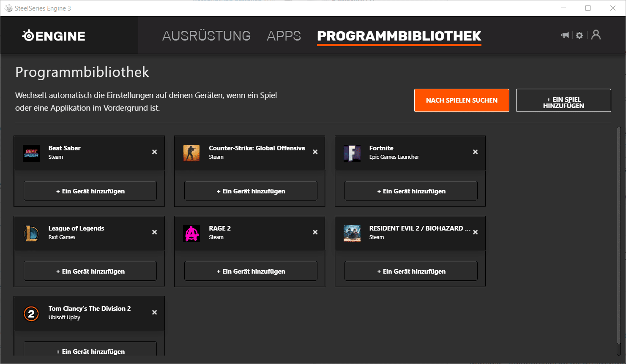Click the Beat Saber game icon
Viewport: 626px width, 364px height.
tap(31, 153)
